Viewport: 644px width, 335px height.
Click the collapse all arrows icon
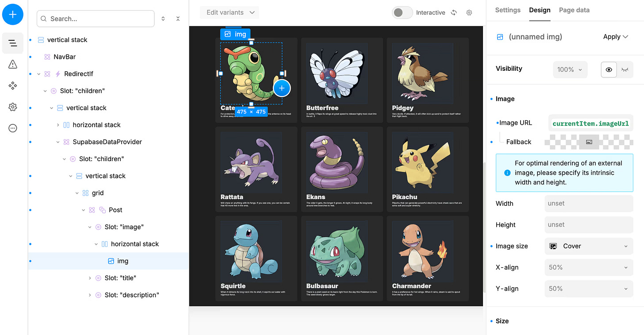[x=178, y=19]
